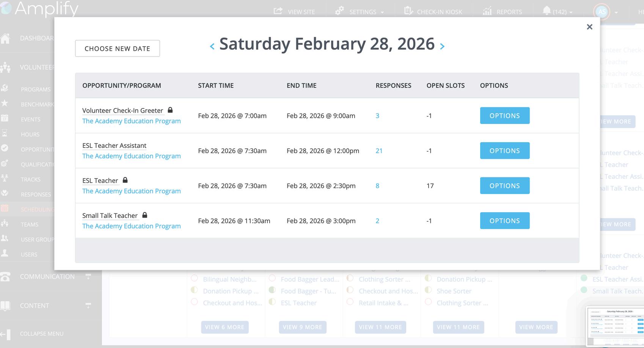Open Options for Small Talk Teacher
Image resolution: width=644 pixels, height=348 pixels.
pos(504,221)
